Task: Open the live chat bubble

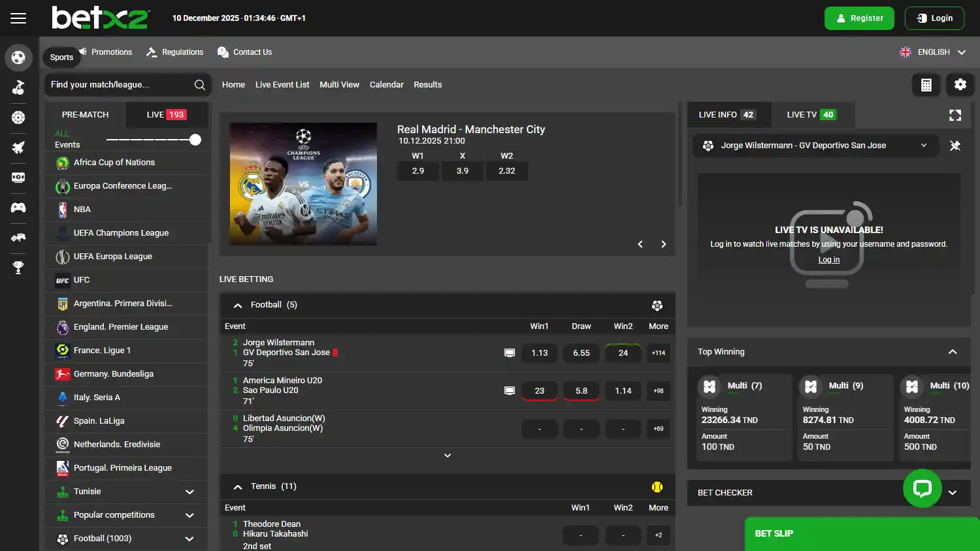Action: point(923,488)
